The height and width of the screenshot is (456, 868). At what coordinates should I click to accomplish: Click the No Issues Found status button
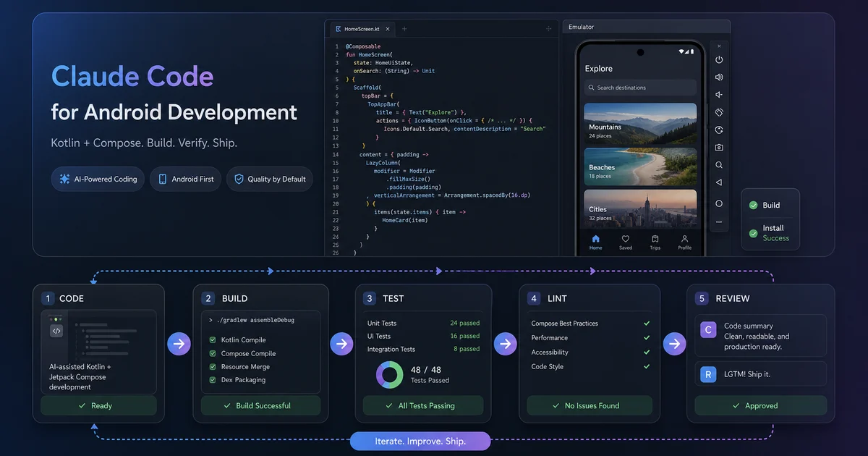590,405
